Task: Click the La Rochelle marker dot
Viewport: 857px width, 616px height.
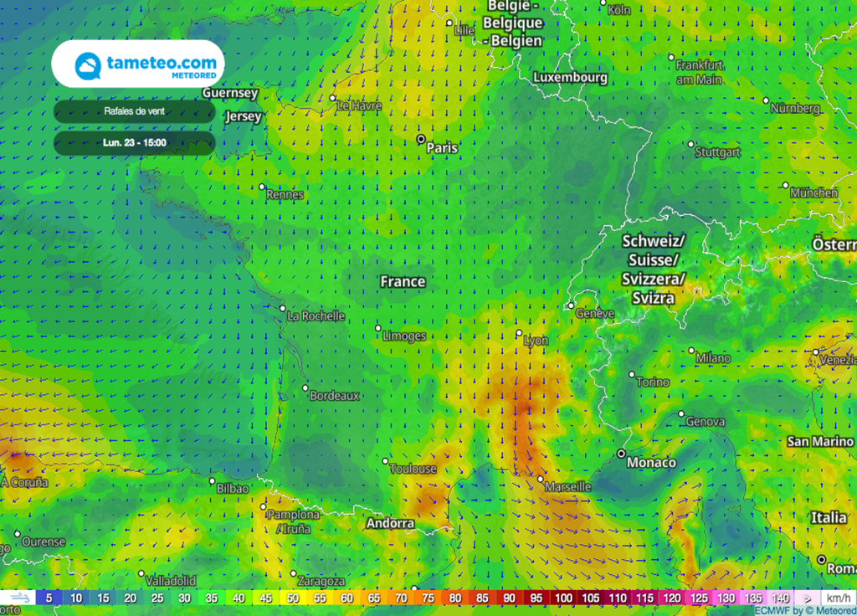Action: pyautogui.click(x=283, y=308)
